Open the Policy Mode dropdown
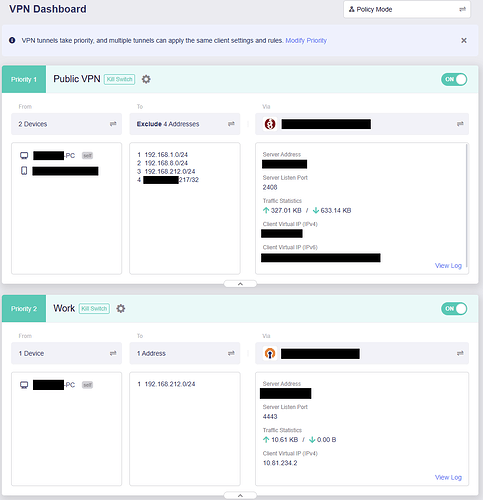483x500 pixels. 407,9
